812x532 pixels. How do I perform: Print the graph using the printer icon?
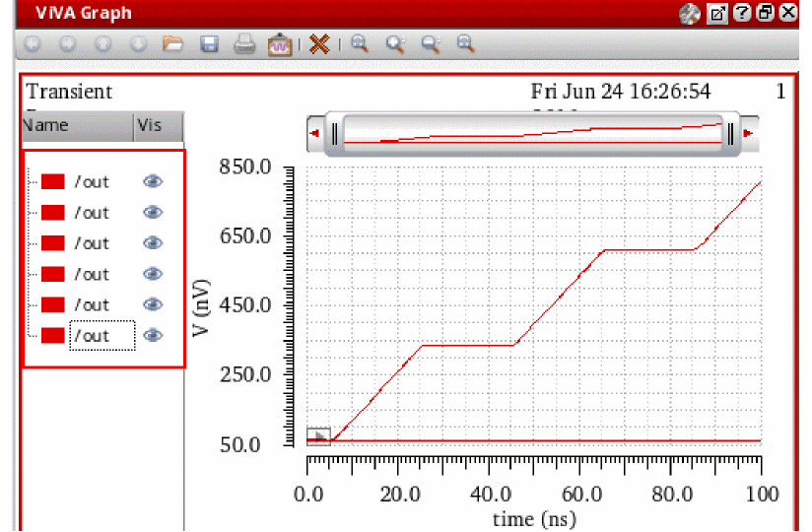click(x=245, y=44)
